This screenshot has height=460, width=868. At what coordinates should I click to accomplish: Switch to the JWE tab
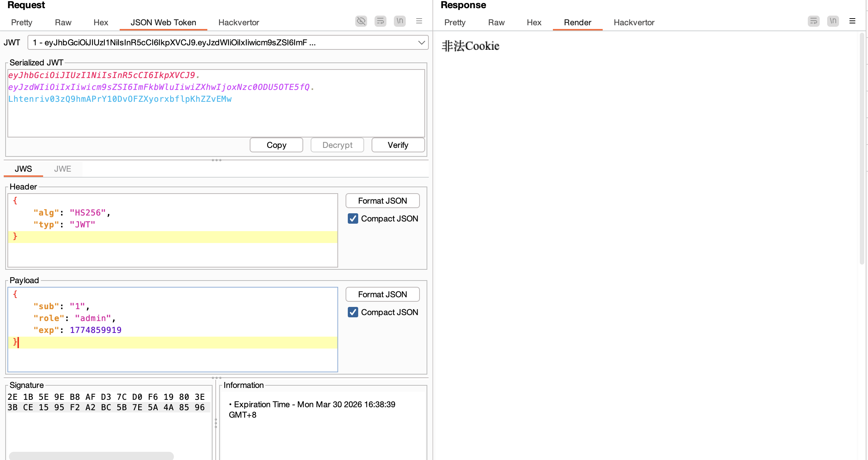coord(62,169)
